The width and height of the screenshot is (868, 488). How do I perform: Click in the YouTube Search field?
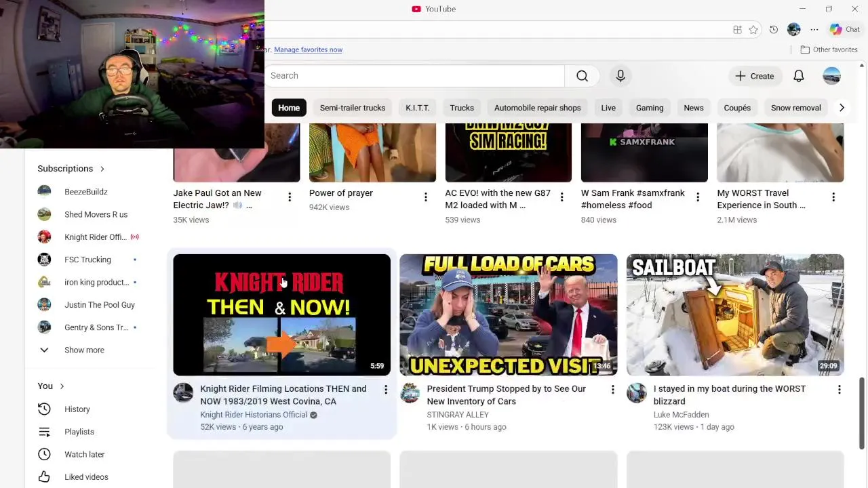(415, 76)
